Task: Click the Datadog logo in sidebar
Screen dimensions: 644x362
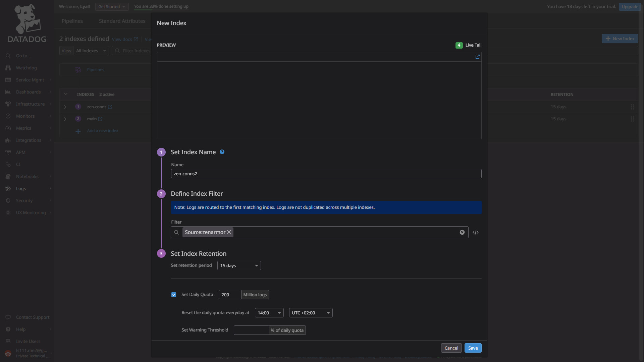Action: click(27, 23)
